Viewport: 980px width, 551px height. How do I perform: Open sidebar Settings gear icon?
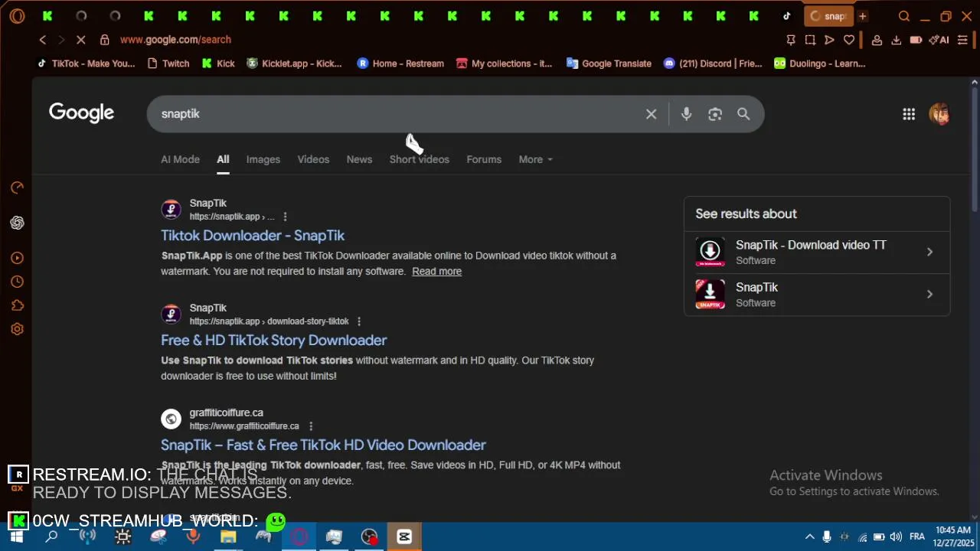[17, 329]
